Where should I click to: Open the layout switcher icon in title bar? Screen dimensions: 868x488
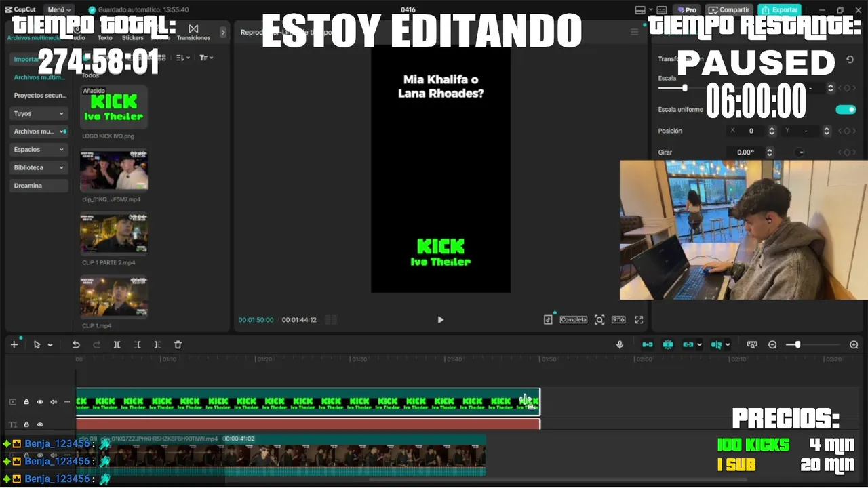point(640,9)
